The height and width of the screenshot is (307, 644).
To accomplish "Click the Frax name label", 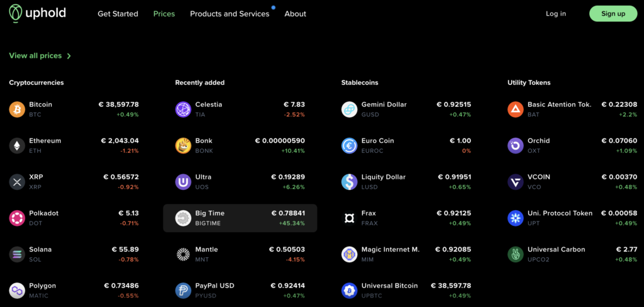I will tap(369, 213).
